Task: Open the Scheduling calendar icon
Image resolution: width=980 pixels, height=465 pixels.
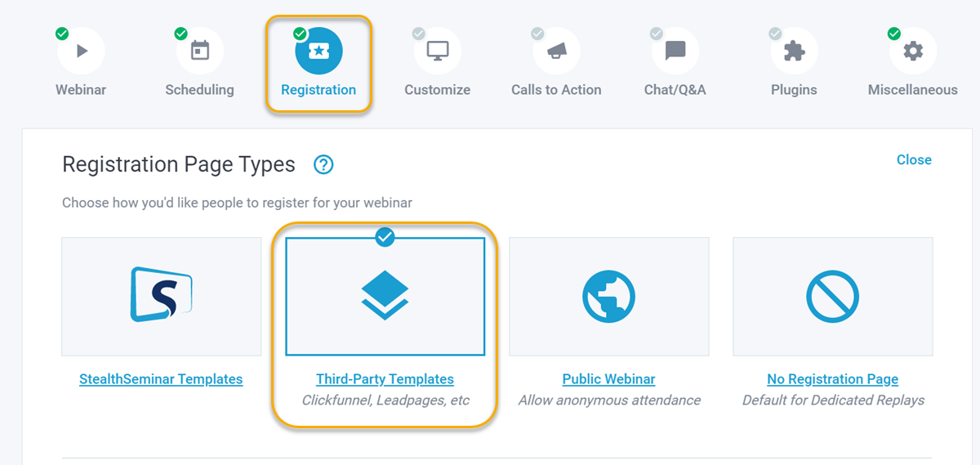Action: point(200,51)
